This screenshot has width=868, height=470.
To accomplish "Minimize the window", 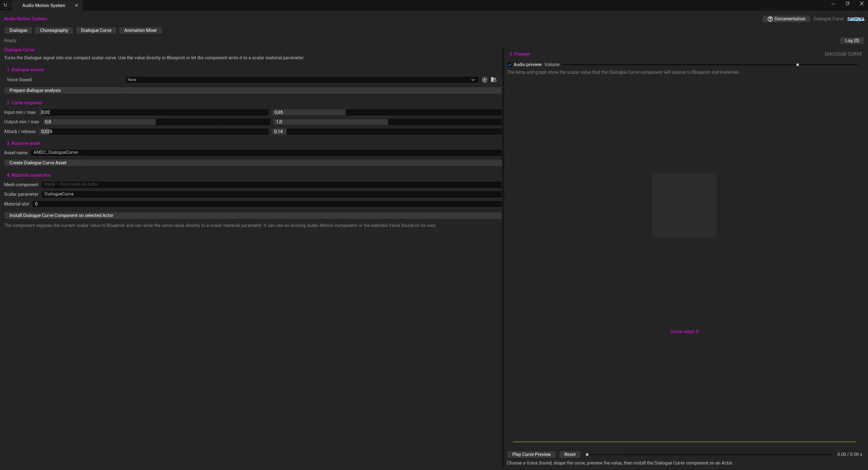I will [833, 4].
